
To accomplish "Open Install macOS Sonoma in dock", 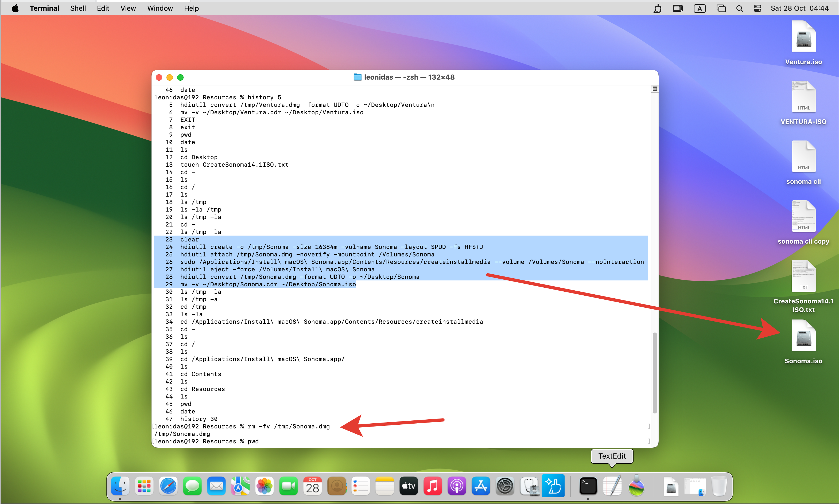I will [x=636, y=486].
